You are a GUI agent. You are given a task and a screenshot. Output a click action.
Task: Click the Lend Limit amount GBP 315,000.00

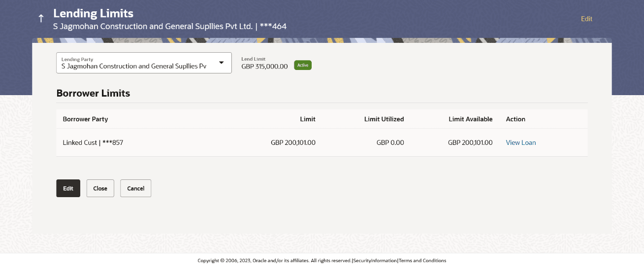264,67
